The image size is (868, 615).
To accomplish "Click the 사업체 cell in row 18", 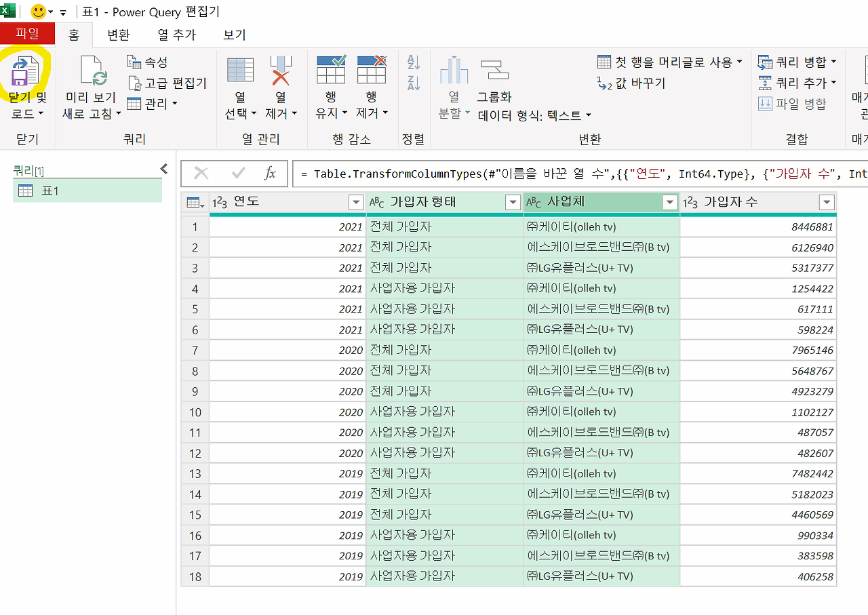I will coord(601,576).
